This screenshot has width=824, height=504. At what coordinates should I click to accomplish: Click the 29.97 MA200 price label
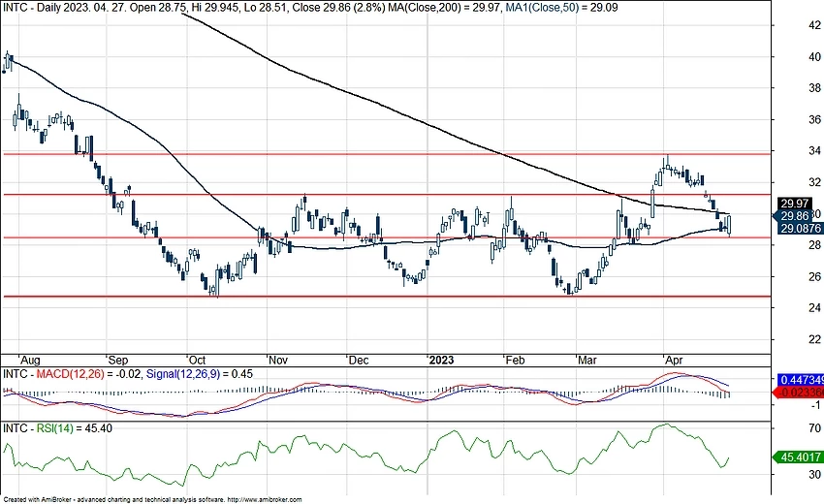[794, 204]
